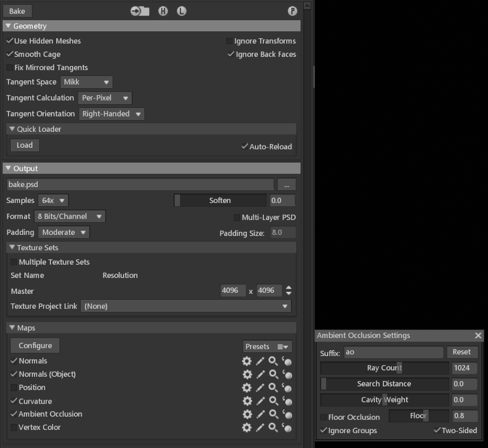Screen dimensions: 488x448
Task: Open gear settings for Position map
Action: pyautogui.click(x=247, y=387)
